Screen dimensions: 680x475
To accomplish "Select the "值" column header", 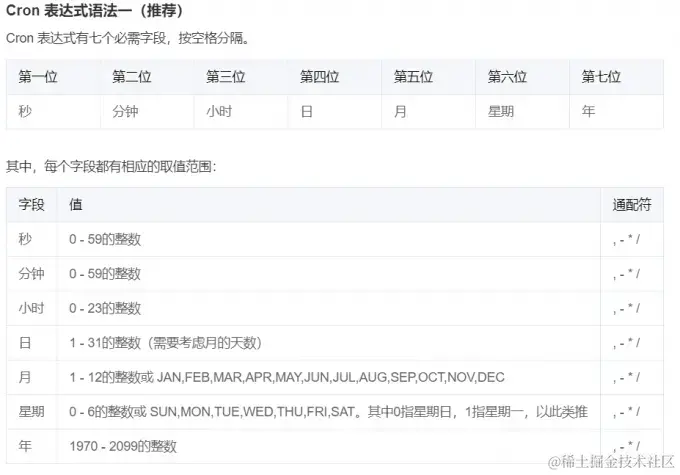I will pyautogui.click(x=329, y=204).
